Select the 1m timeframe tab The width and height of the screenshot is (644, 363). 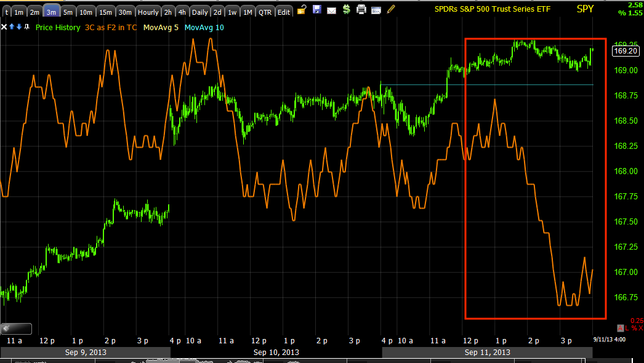(19, 12)
